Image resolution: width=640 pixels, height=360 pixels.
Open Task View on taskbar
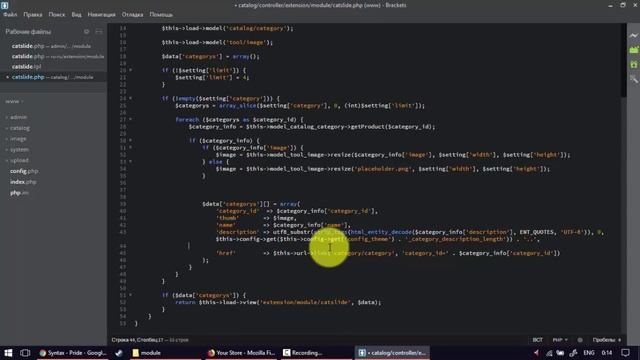[25, 353]
